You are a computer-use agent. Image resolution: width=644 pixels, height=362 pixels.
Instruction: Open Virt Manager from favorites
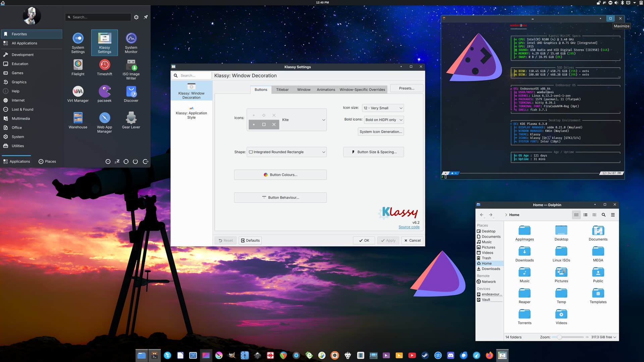coord(78,94)
